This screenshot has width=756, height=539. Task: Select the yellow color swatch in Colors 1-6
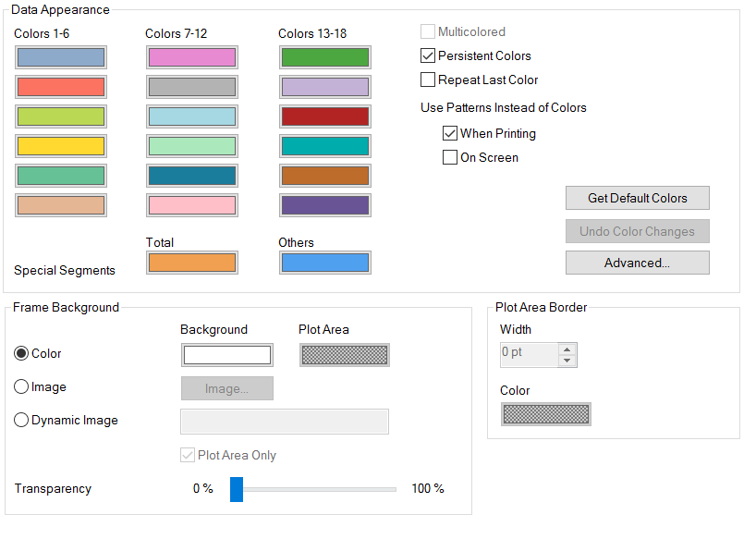[60, 146]
